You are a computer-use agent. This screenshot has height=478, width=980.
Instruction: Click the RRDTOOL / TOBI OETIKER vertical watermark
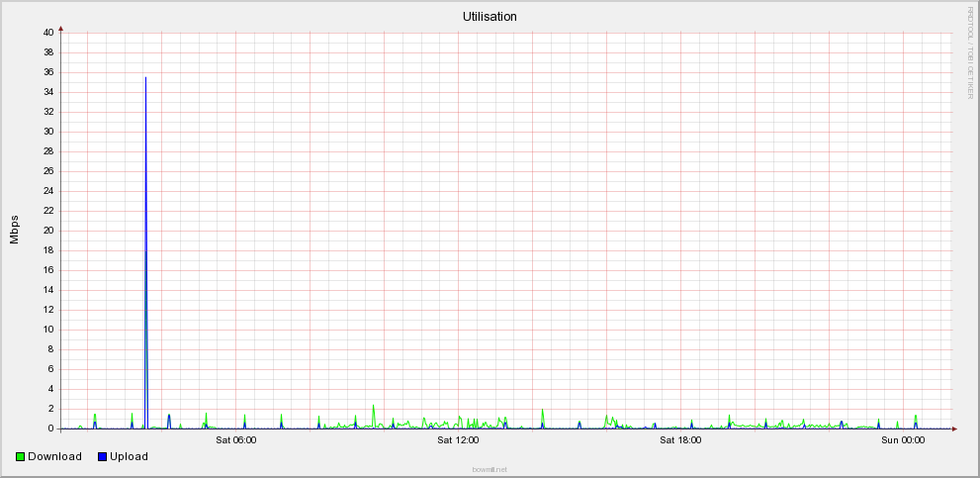coord(970,51)
